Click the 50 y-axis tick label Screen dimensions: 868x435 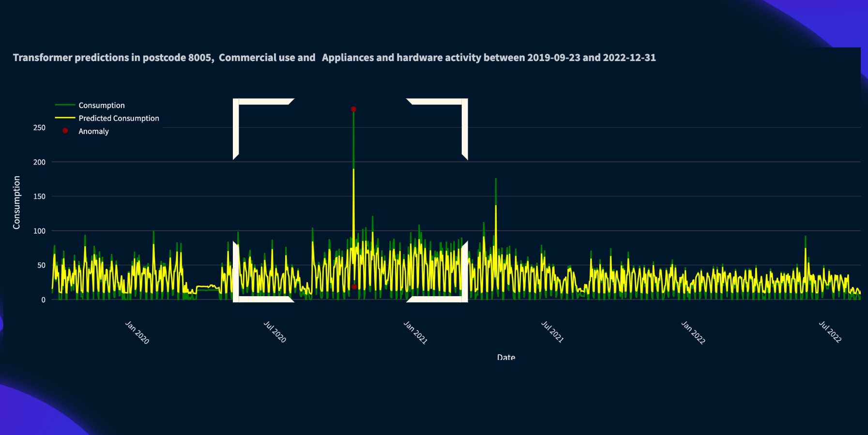pyautogui.click(x=41, y=265)
